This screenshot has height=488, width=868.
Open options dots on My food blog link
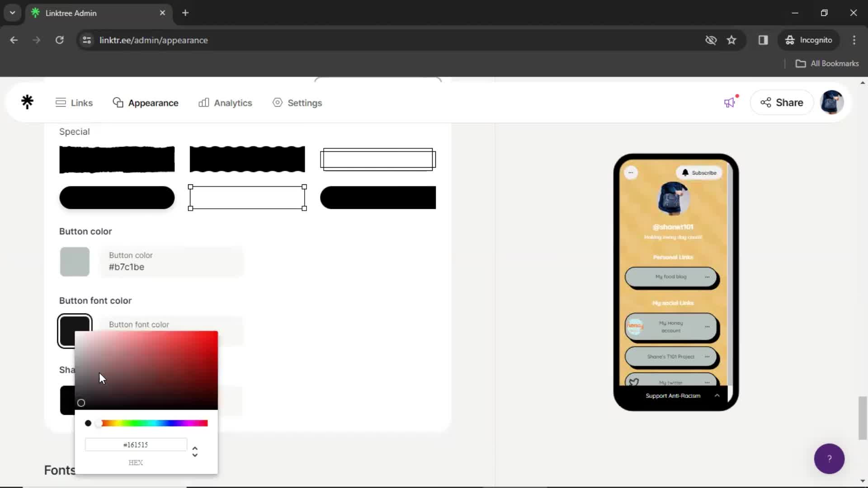pyautogui.click(x=707, y=277)
